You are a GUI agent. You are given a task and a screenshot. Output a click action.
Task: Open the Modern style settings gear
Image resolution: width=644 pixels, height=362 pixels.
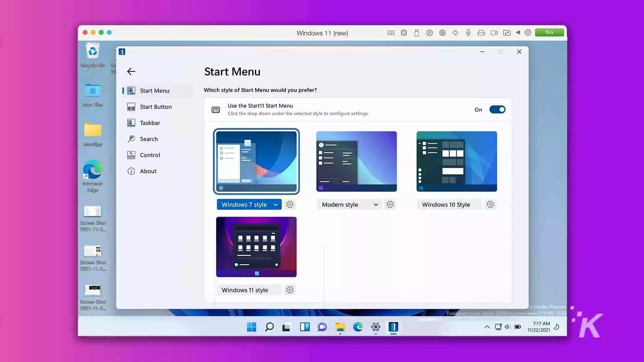coord(390,204)
